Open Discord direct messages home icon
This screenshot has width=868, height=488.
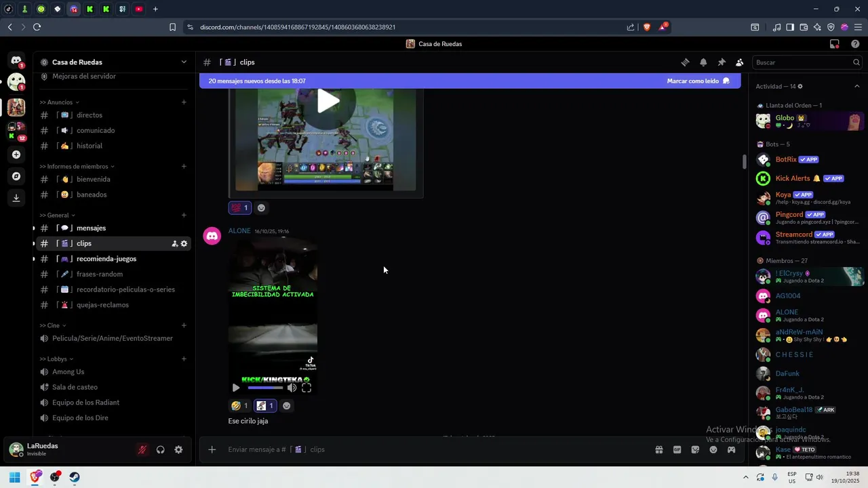point(16,60)
